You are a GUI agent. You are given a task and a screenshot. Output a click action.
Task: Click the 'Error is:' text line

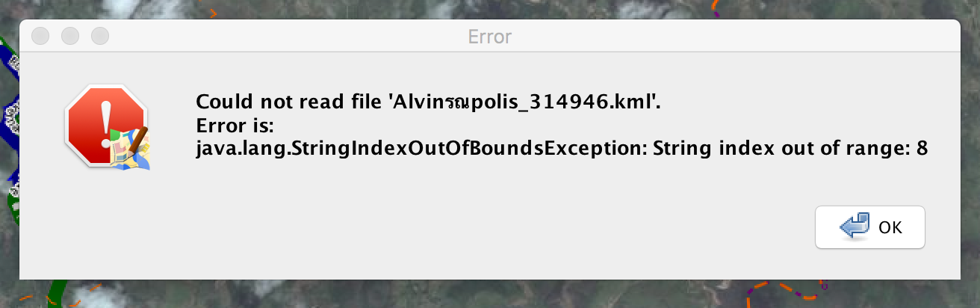pyautogui.click(x=236, y=125)
